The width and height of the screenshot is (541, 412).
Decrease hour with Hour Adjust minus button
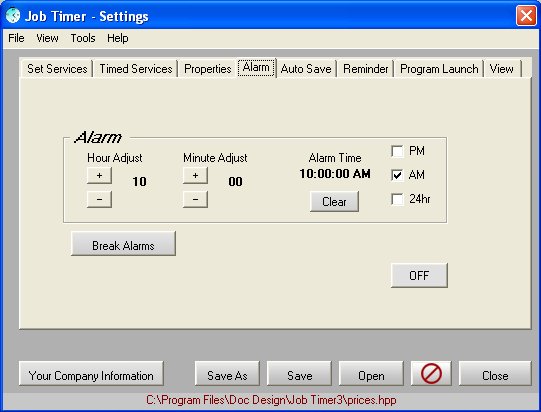click(99, 199)
